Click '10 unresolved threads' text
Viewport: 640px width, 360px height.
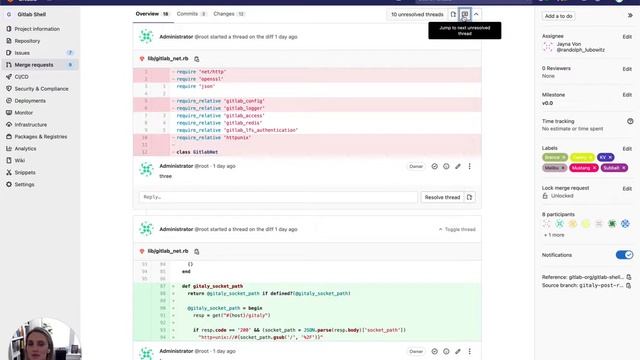pyautogui.click(x=417, y=14)
